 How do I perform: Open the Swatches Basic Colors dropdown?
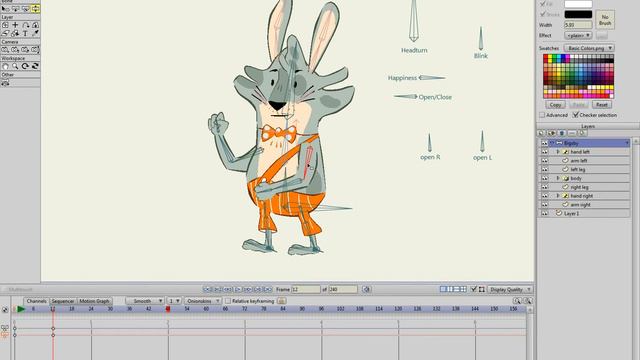(x=589, y=48)
